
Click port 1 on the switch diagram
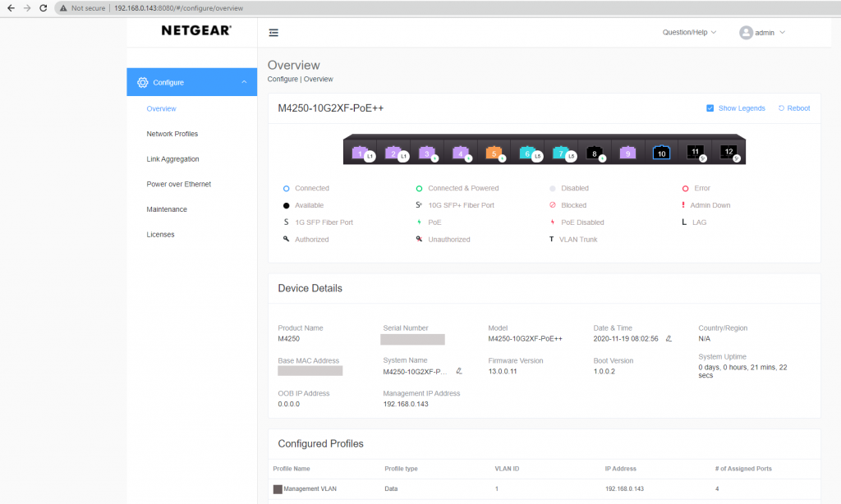tap(360, 151)
